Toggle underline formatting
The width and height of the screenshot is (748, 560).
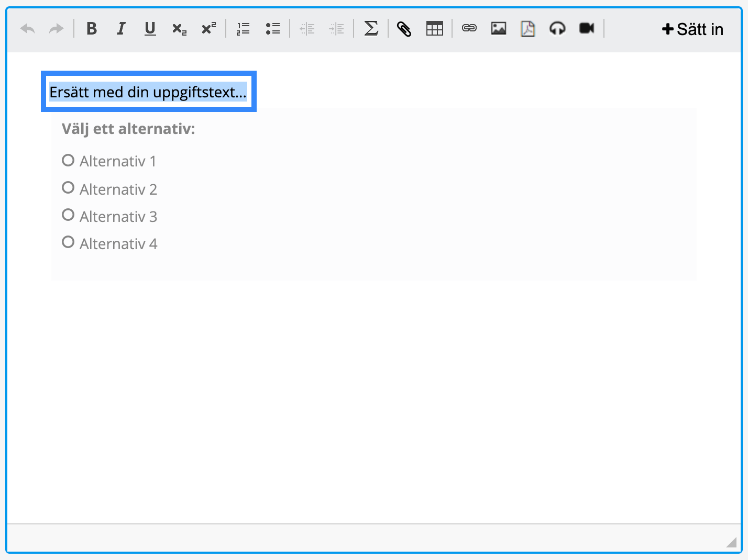point(150,29)
